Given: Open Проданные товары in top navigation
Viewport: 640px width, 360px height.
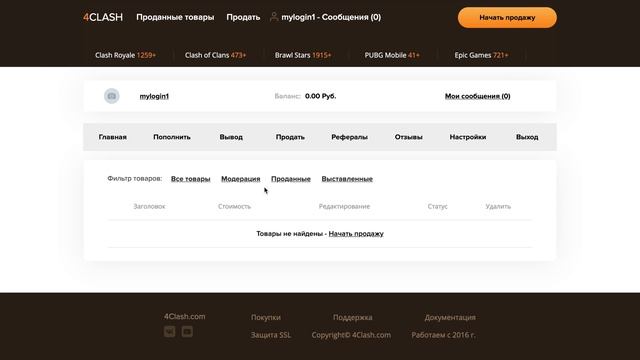Looking at the screenshot, I should [175, 17].
